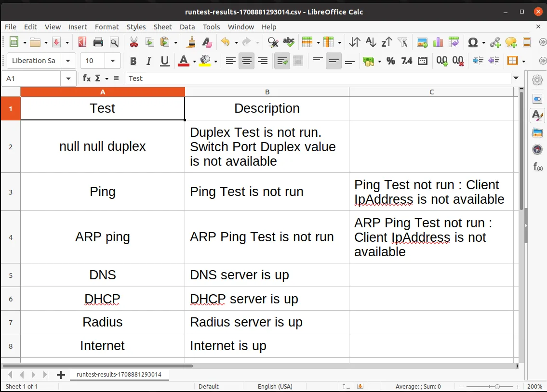Sort descending icon in toolbar
547x392 pixels.
(x=387, y=42)
